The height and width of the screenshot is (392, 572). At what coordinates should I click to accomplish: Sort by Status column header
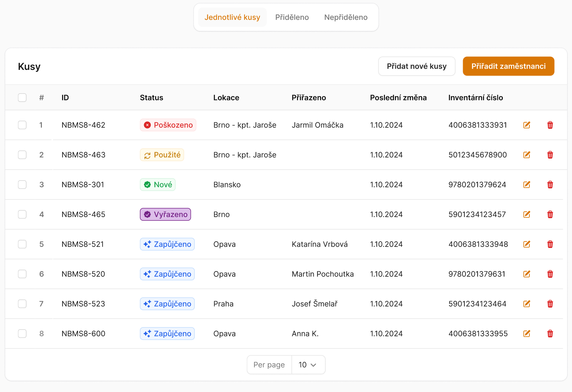pos(152,98)
